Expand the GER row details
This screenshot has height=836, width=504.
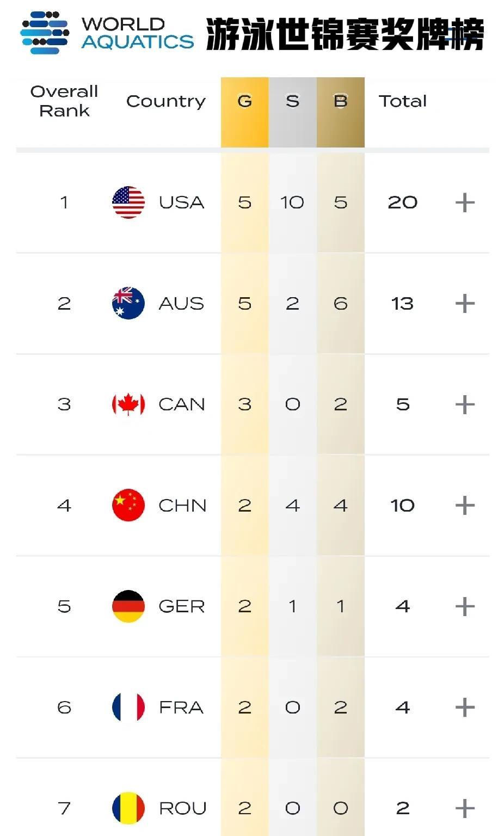pyautogui.click(x=465, y=606)
